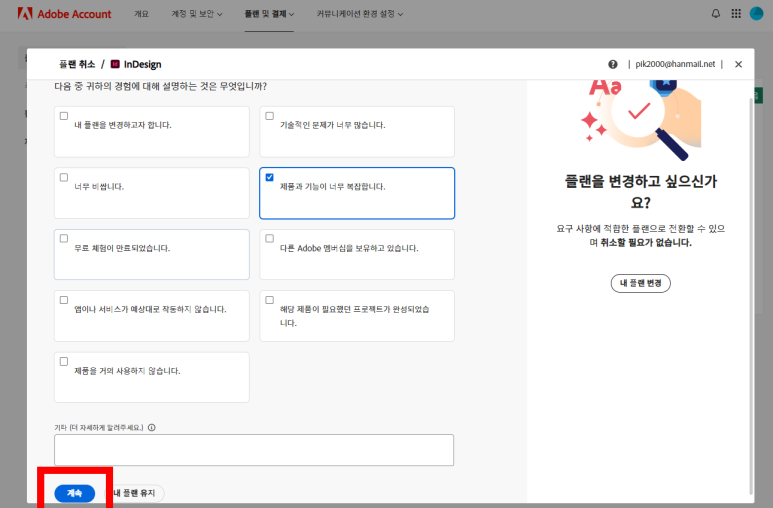Expand the 커뮤니케이션 환경 설정 menu
Viewport: 773px width, 508px height.
359,14
